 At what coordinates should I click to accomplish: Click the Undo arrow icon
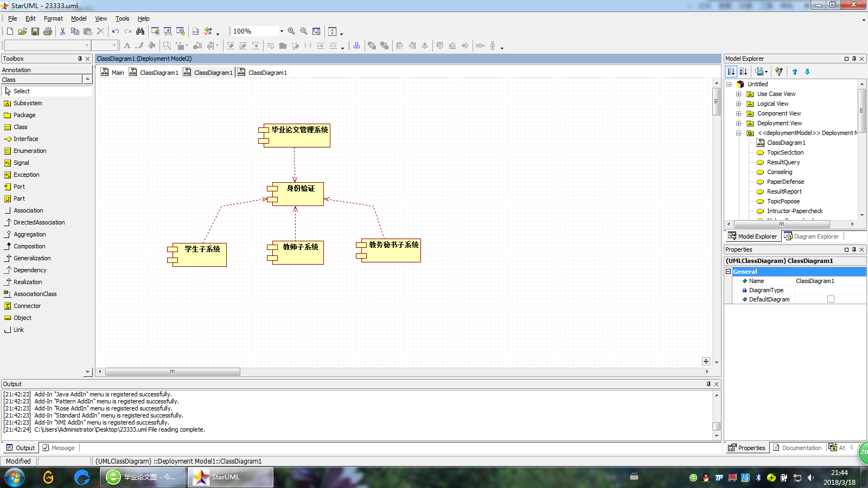pyautogui.click(x=116, y=31)
